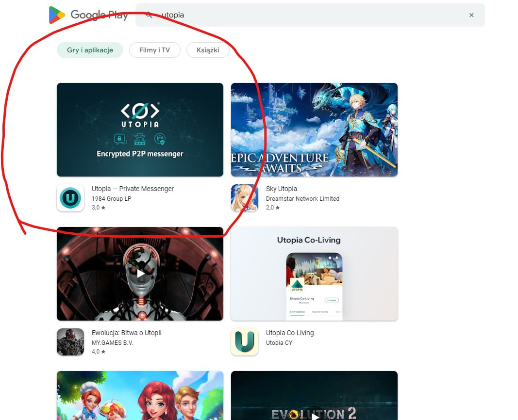Open the cooking game banner with chefs
This screenshot has height=420, width=518.
[140, 396]
